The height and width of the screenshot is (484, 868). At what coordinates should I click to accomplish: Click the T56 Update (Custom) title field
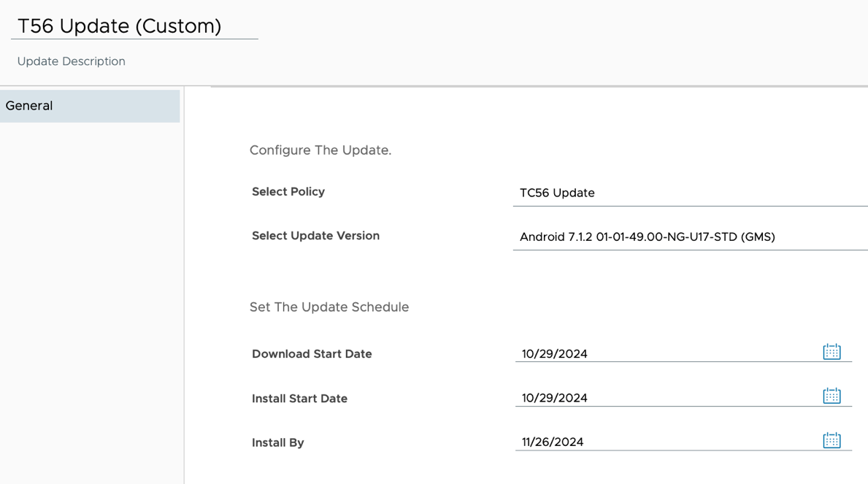[134, 26]
